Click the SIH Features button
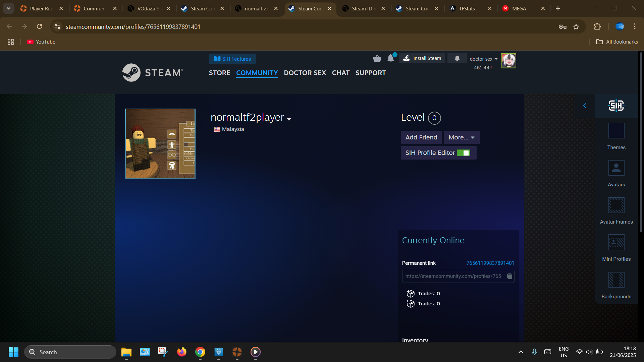 (x=232, y=59)
